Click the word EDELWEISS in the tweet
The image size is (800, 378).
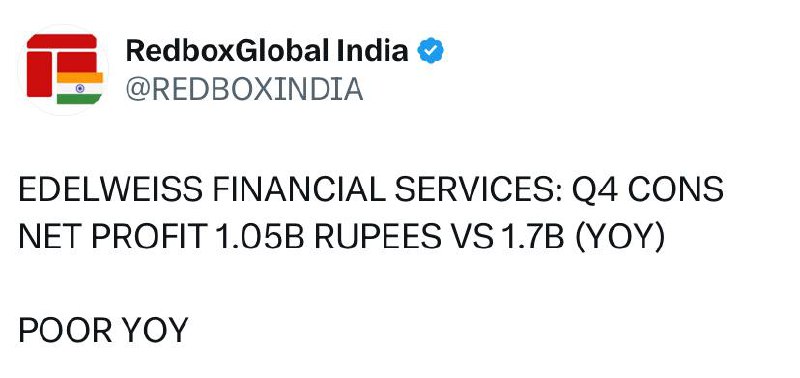click(110, 189)
